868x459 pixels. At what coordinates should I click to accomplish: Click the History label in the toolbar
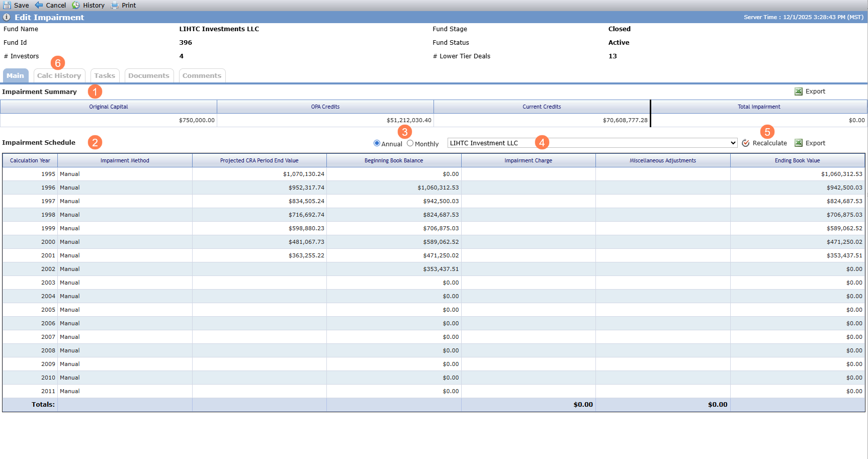94,5
